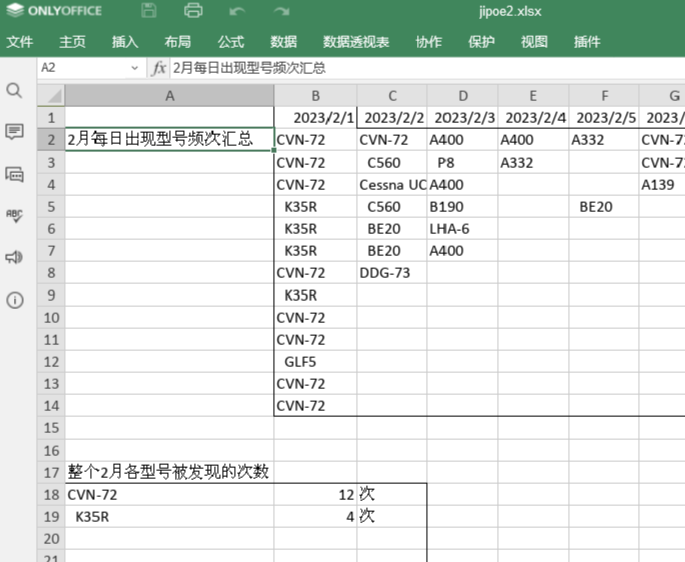685x562 pixels.
Task: Click the ONLYOFFICE logo
Action: tap(55, 10)
